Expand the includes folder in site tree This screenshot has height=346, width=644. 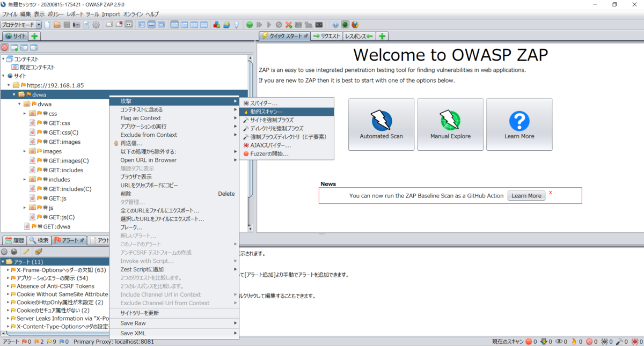click(25, 180)
